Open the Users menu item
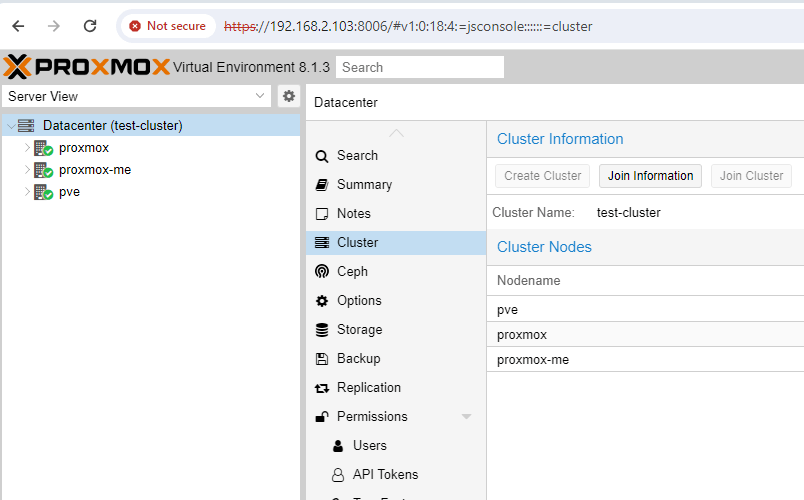The image size is (804, 500). point(369,445)
